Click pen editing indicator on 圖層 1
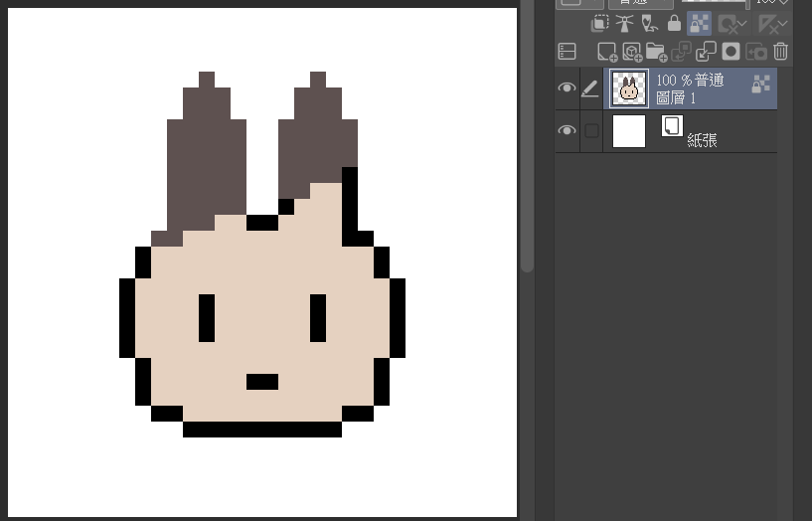This screenshot has width=812, height=521. [590, 88]
